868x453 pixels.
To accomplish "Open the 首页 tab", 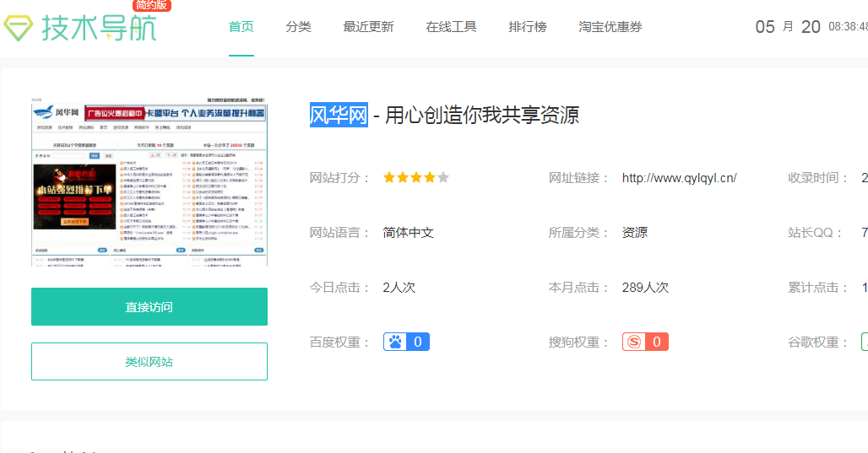I will click(x=241, y=26).
